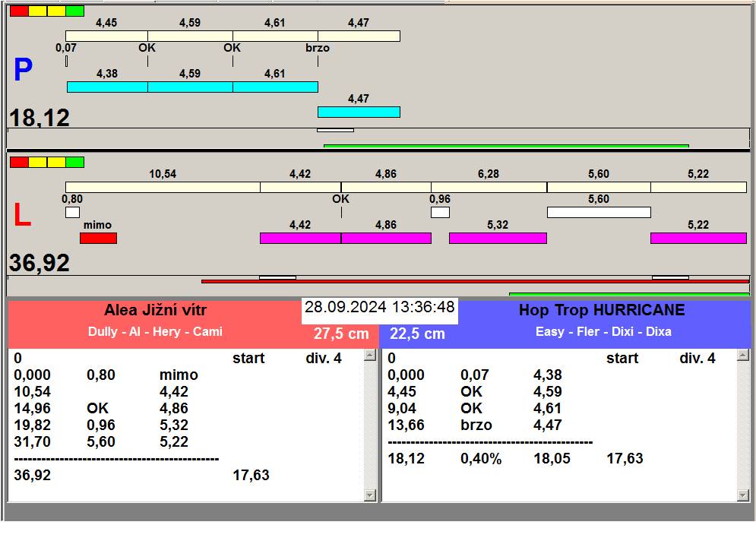The height and width of the screenshot is (544, 756).
Task: Select the cyan 4,47 run bar in lane P
Action: pyautogui.click(x=359, y=112)
